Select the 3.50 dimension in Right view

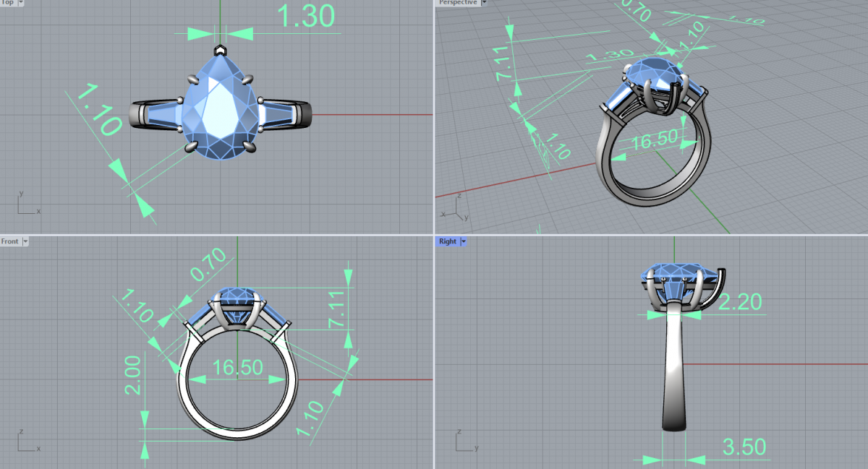tap(743, 447)
